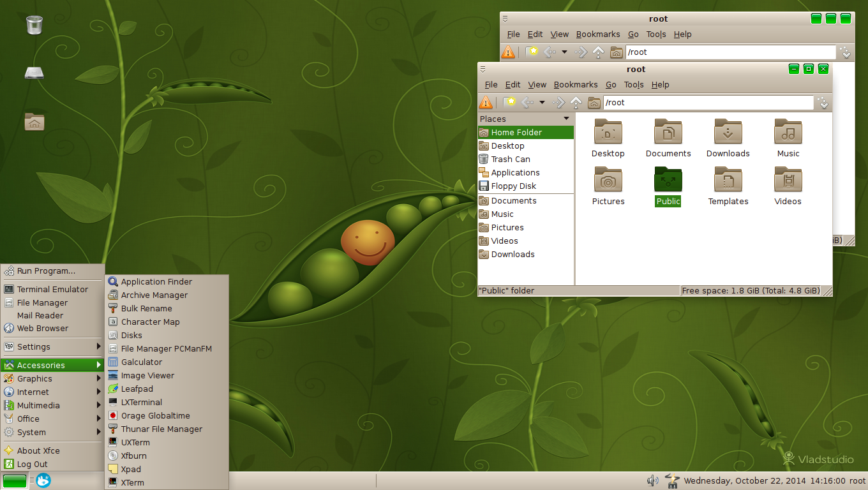
Task: Click the up arrow in back root window
Action: point(598,52)
